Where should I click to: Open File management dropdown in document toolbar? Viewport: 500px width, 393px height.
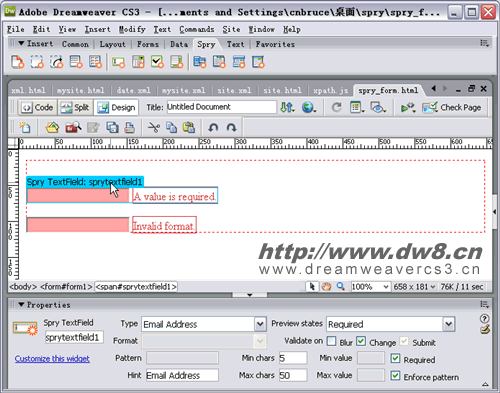(x=287, y=107)
